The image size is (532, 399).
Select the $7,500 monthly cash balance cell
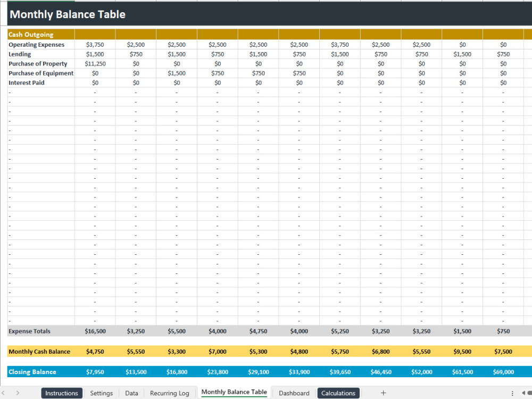click(503, 352)
